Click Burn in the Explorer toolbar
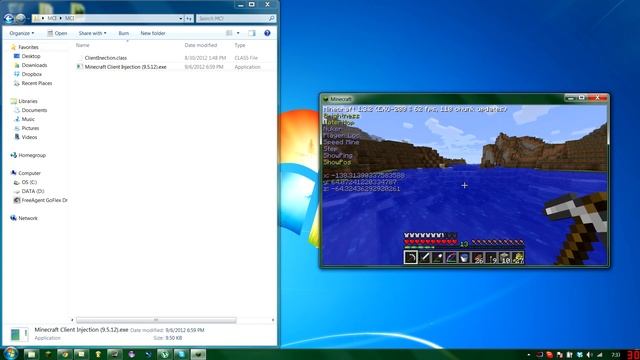640x360 pixels. pos(124,33)
